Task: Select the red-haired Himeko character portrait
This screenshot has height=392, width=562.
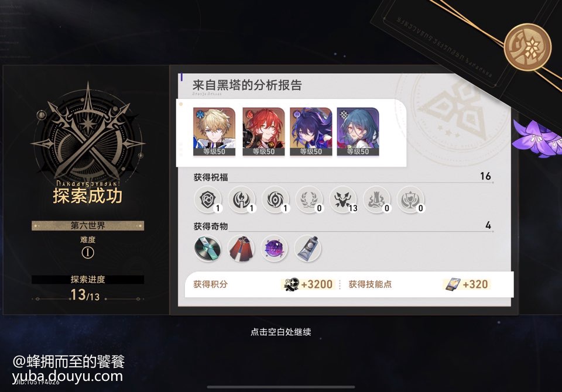Action: click(263, 132)
